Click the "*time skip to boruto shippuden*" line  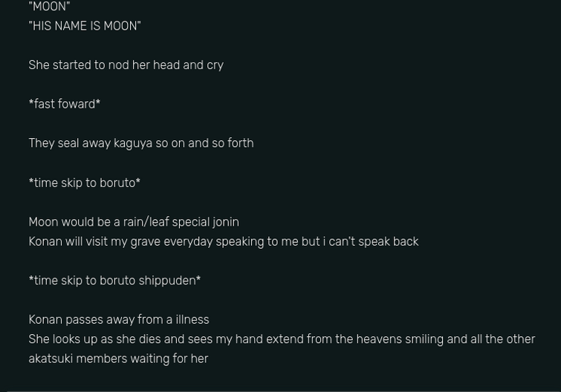click(x=114, y=281)
